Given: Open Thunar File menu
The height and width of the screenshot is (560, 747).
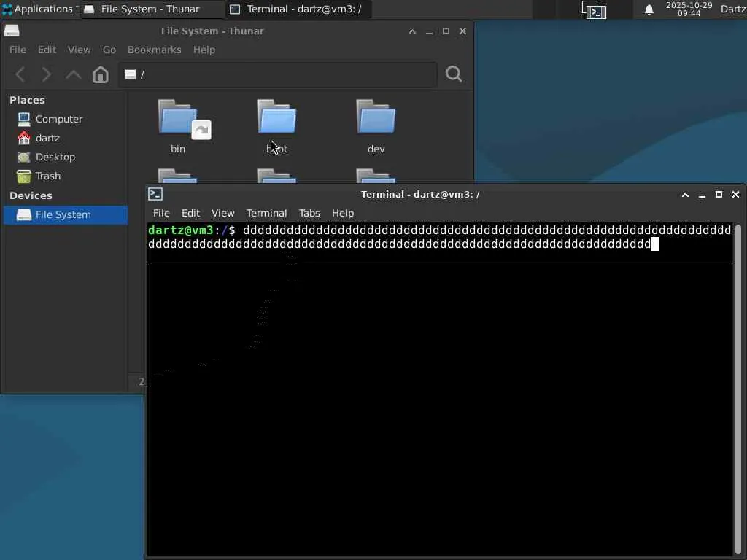Looking at the screenshot, I should click(x=18, y=50).
